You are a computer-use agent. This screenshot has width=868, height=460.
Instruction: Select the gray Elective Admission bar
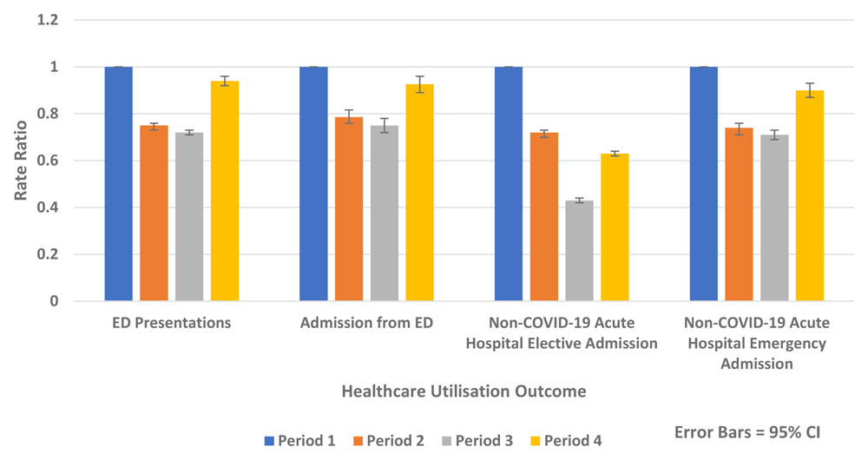580,251
